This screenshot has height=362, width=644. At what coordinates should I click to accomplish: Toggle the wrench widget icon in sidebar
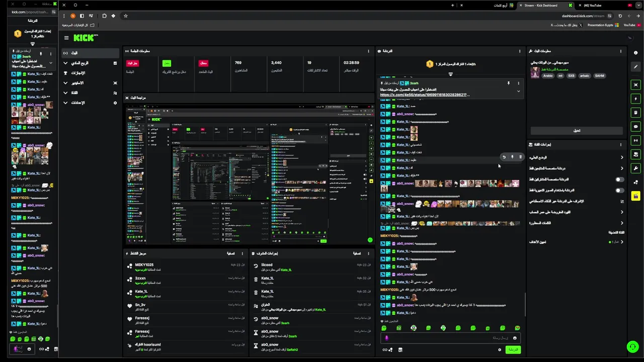[636, 168]
